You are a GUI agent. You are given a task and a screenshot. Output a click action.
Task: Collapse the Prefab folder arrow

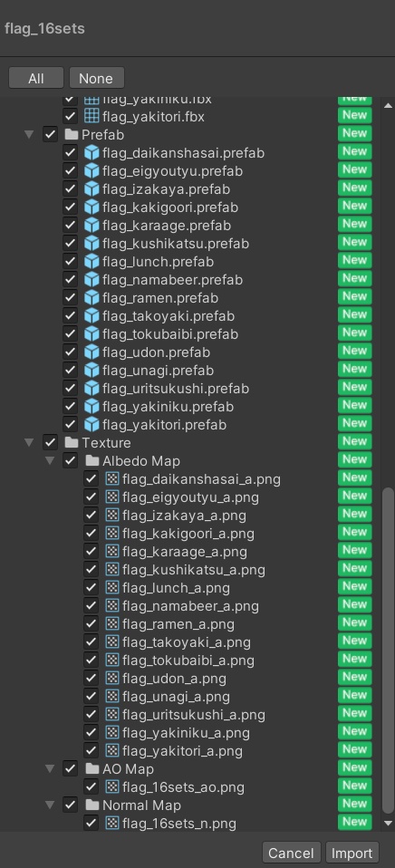pos(29,134)
